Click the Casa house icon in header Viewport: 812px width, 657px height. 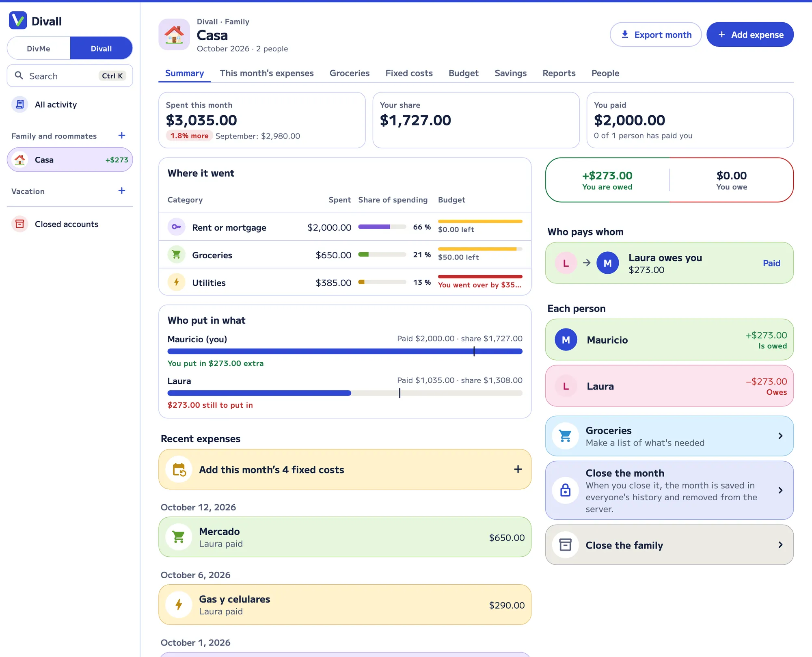click(174, 35)
